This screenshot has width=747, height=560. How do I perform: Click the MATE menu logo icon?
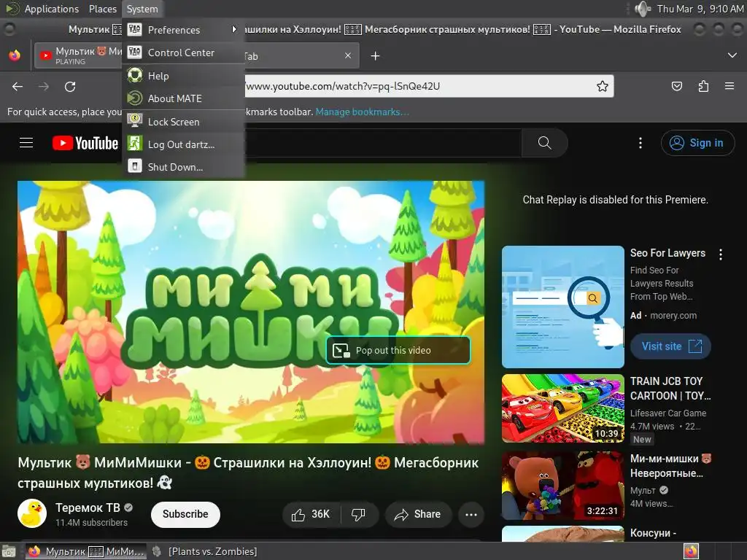(12, 9)
